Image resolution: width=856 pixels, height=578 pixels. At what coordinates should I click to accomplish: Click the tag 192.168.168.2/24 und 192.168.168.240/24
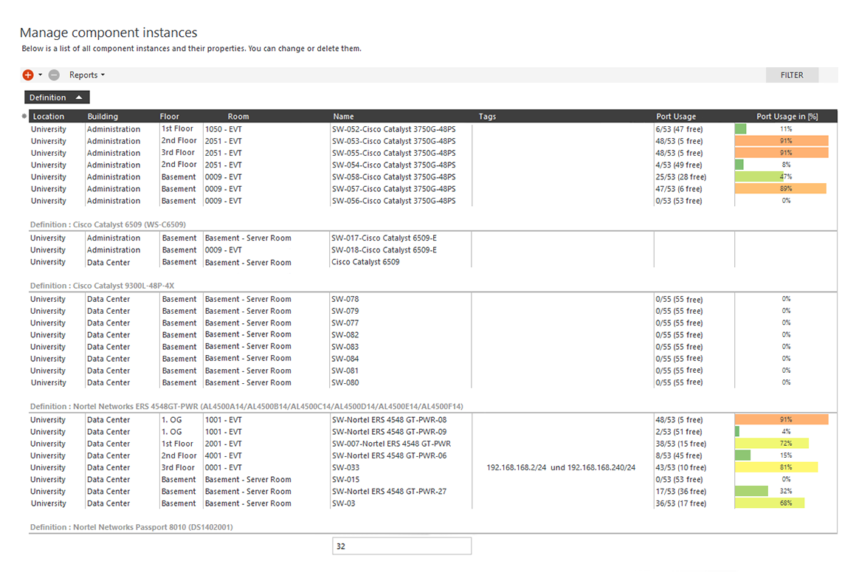561,468
